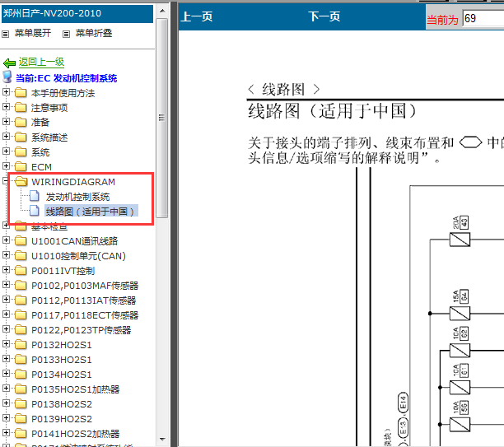The image size is (504, 447).
Task: Select the P0117,P0118ECT传感器 tree item
Action: coord(85,315)
